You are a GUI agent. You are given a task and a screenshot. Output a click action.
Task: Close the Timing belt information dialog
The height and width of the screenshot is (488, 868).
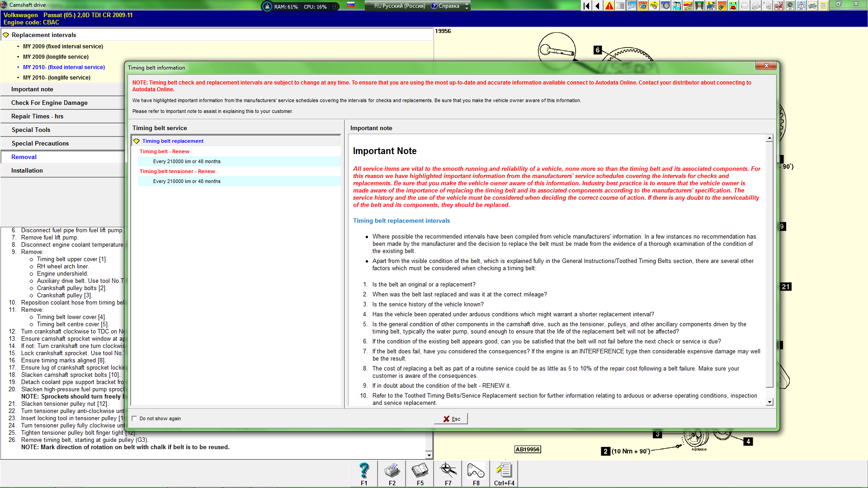[766, 66]
